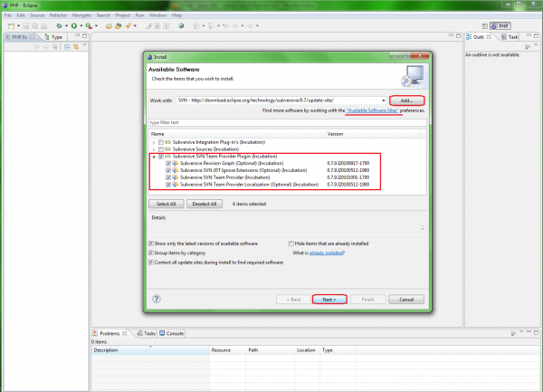Image resolution: width=543 pixels, height=392 pixels.
Task: Click the type filter text field
Action: pyautogui.click(x=288, y=122)
